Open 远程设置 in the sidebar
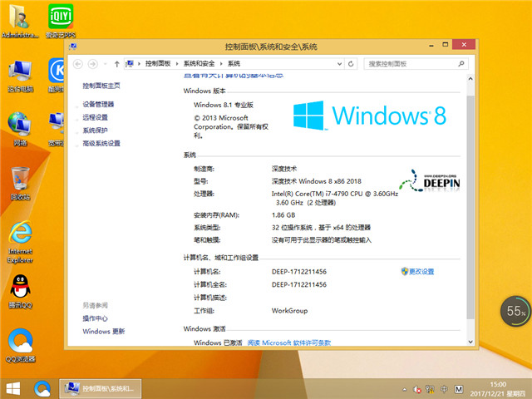 (95, 117)
